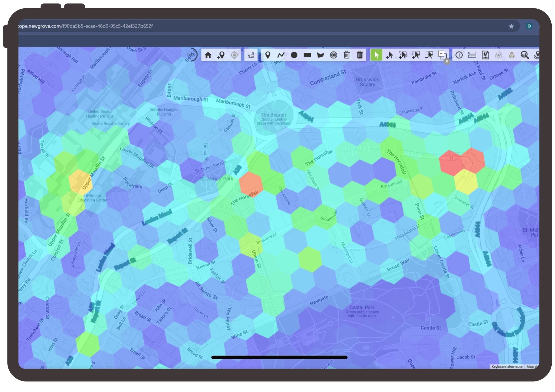Choose the circle drawing tool
This screenshot has height=392, width=555.
click(294, 55)
